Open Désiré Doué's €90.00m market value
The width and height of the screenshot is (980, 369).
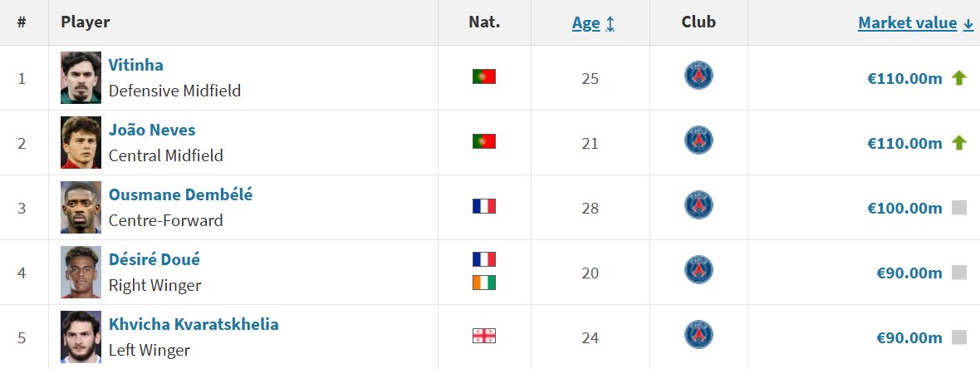(909, 273)
